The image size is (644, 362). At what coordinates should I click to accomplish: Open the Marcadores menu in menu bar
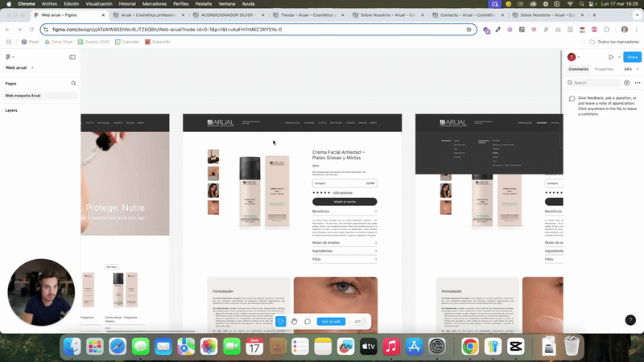(x=154, y=4)
